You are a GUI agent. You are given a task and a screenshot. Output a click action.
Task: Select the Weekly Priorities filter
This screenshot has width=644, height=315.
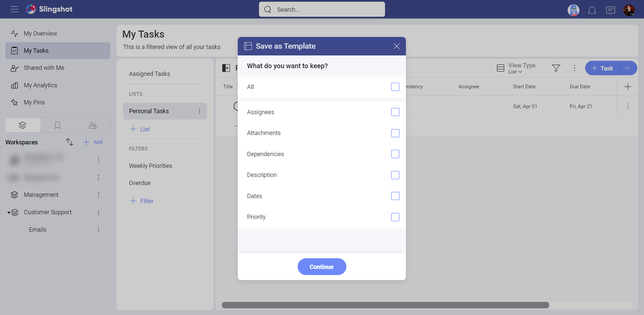[150, 166]
